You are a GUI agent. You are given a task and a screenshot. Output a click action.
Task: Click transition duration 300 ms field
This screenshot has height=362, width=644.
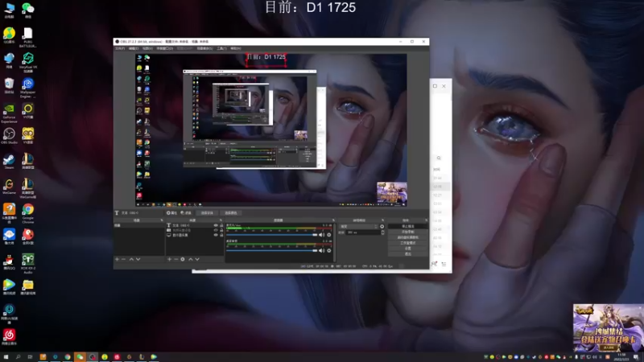pos(364,232)
